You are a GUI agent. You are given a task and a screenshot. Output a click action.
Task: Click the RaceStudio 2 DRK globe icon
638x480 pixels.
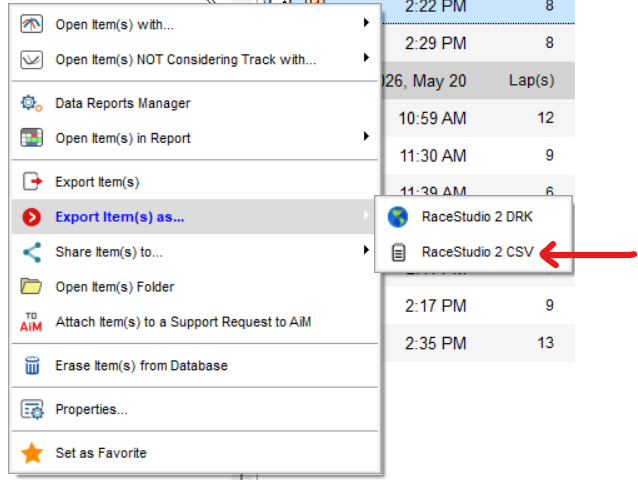398,217
